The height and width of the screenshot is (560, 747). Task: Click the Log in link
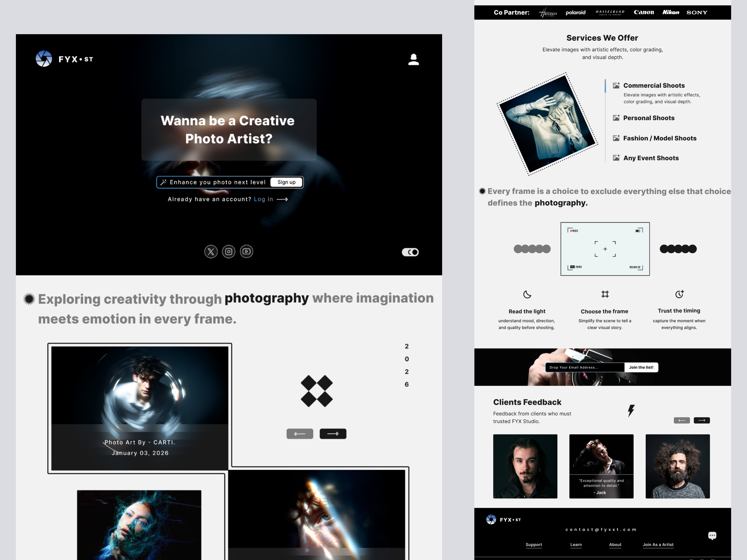click(263, 199)
